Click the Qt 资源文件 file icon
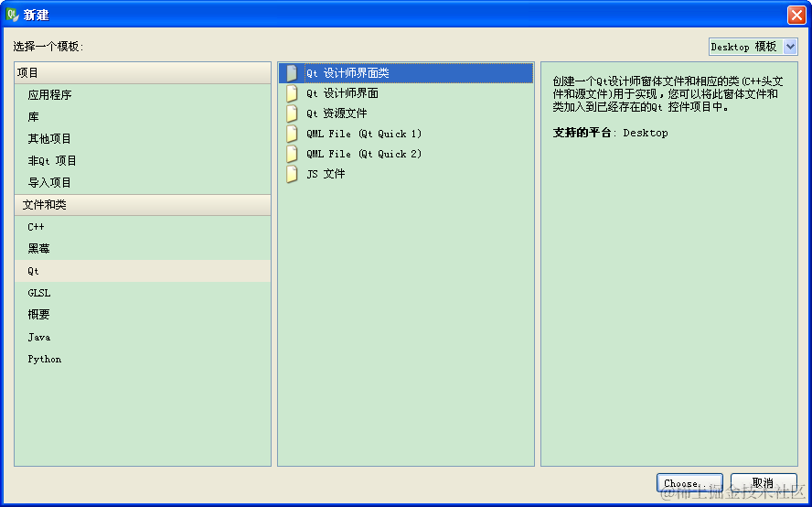 pyautogui.click(x=292, y=113)
